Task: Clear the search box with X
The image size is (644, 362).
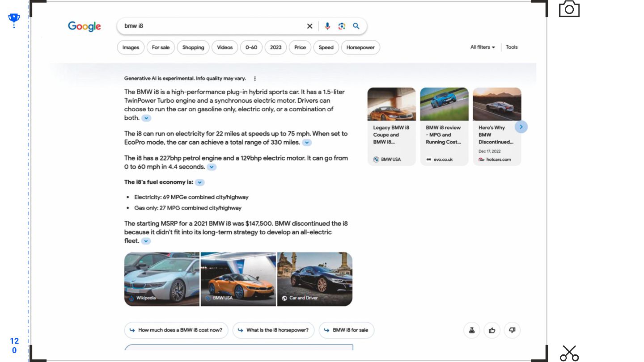Action: pos(309,26)
